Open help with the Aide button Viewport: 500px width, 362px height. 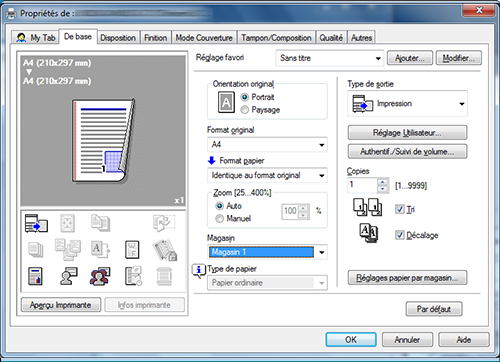coord(464,340)
